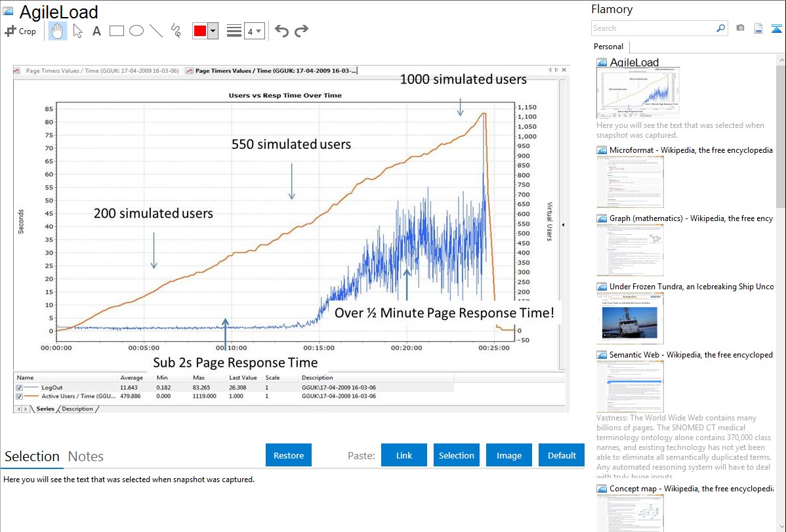This screenshot has height=532, width=786.
Task: Undo the last annotation
Action: 281,31
